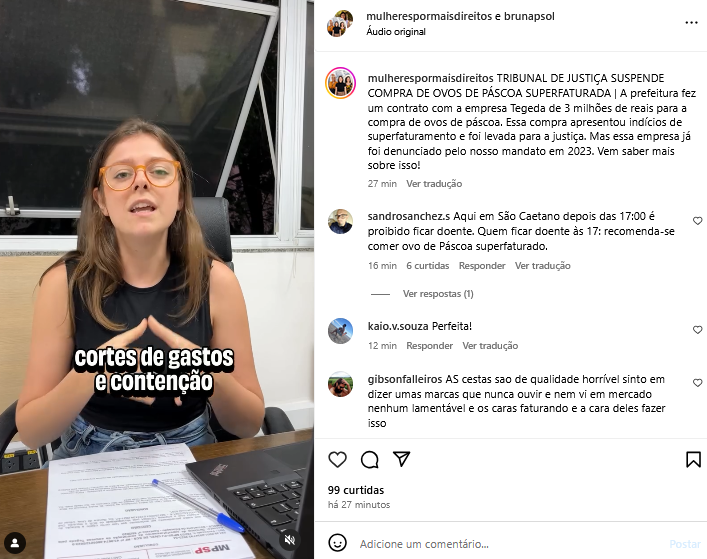The height and width of the screenshot is (559, 707).
Task: Open the brunapsol profile link in the header
Action: 529,16
